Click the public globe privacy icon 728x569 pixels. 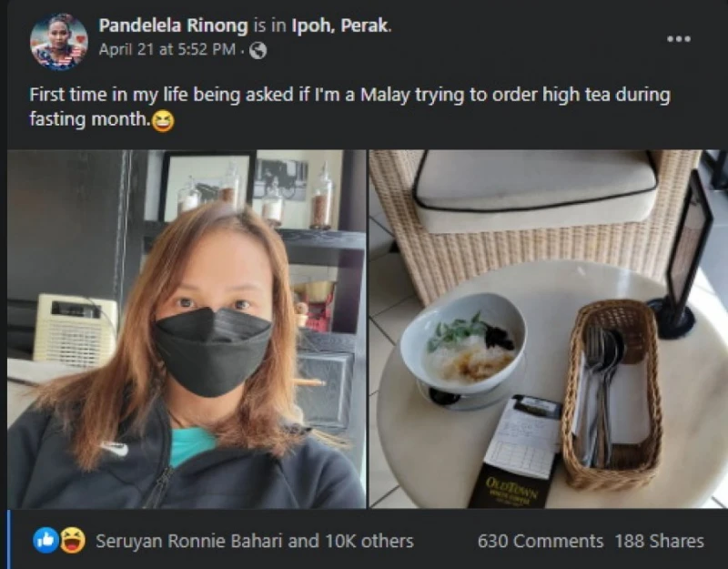coord(258,50)
